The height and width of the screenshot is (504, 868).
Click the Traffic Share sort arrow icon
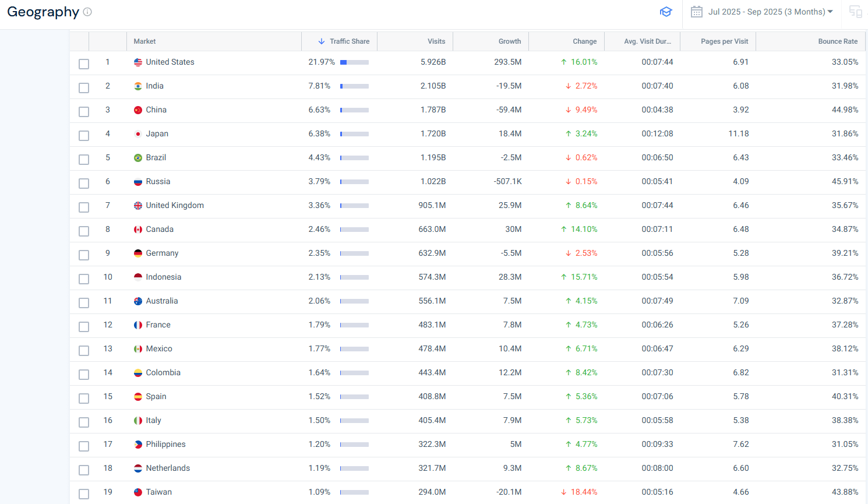point(322,41)
